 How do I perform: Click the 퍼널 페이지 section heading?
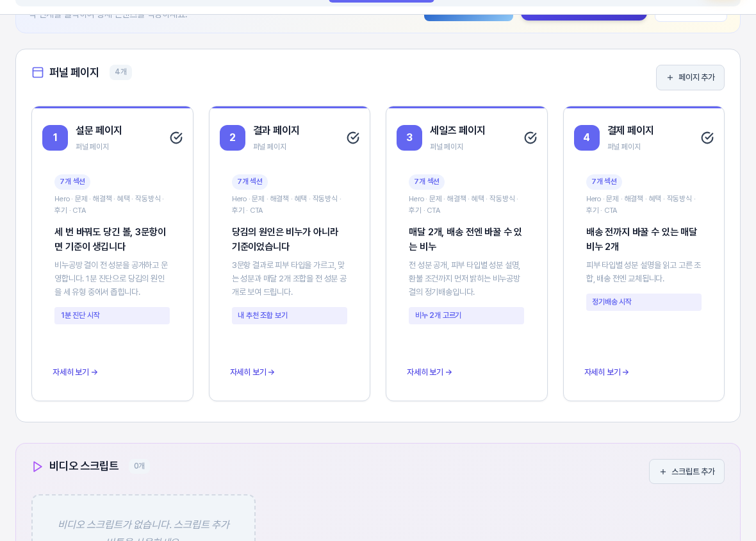tap(74, 72)
